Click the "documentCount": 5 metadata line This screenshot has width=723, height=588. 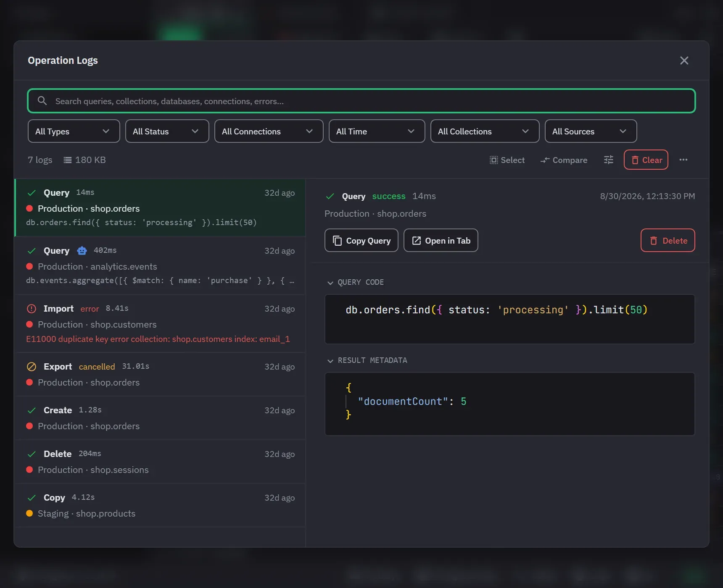click(412, 402)
